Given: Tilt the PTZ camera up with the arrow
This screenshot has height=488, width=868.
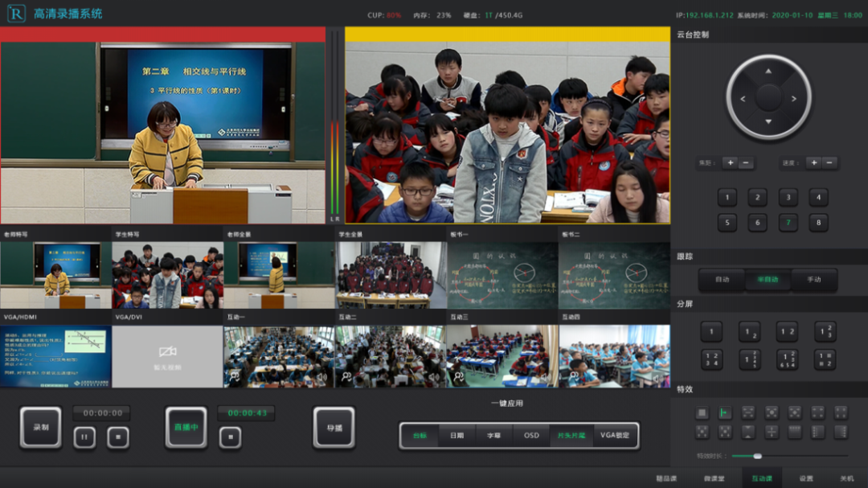Looking at the screenshot, I should [769, 72].
